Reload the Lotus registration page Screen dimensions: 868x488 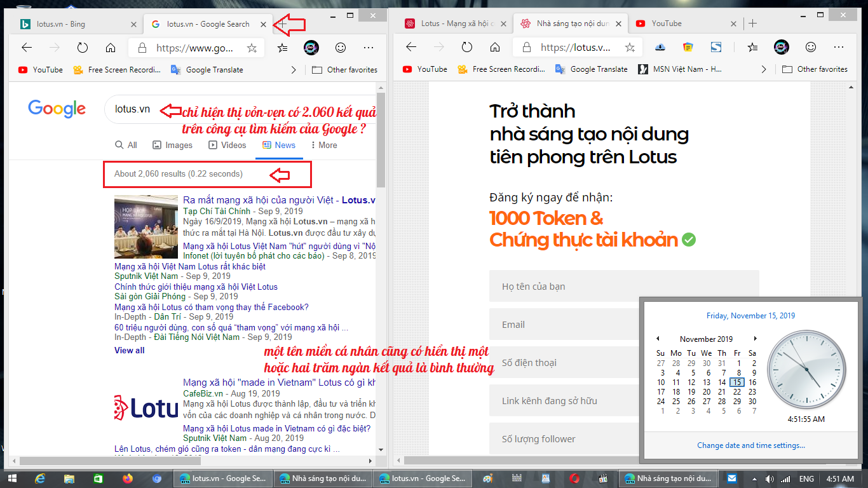467,47
